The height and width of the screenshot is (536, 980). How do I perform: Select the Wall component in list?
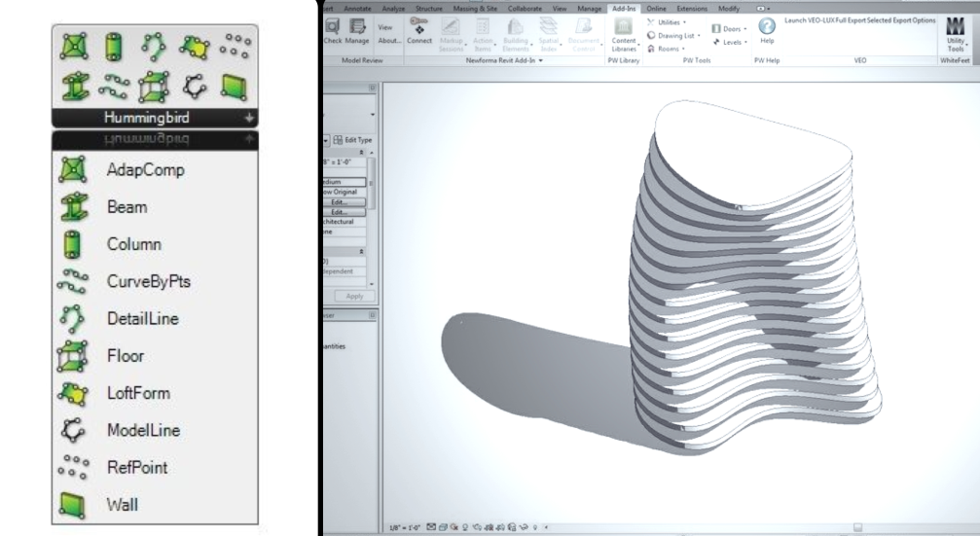[x=122, y=505]
